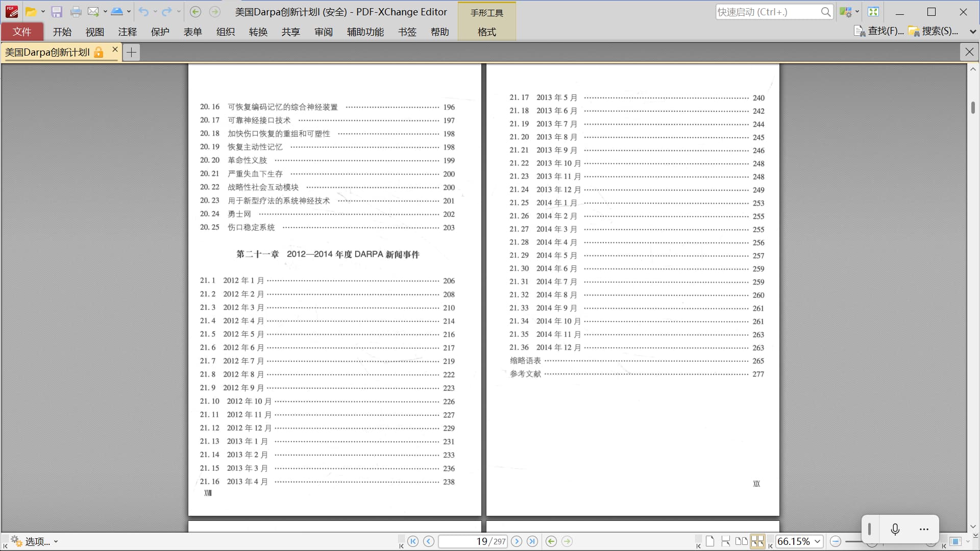Go to the first page
Image resolution: width=980 pixels, height=551 pixels.
(x=413, y=541)
